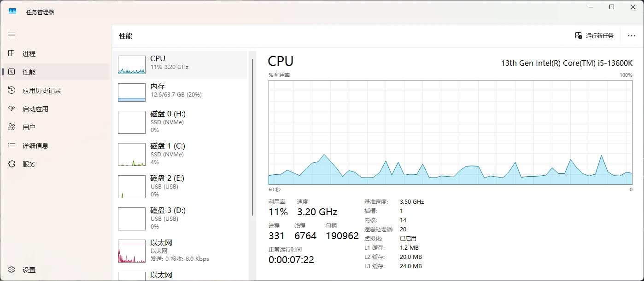This screenshot has width=644, height=281.
Task: Click the CPU utilization graph
Action: pyautogui.click(x=450, y=132)
